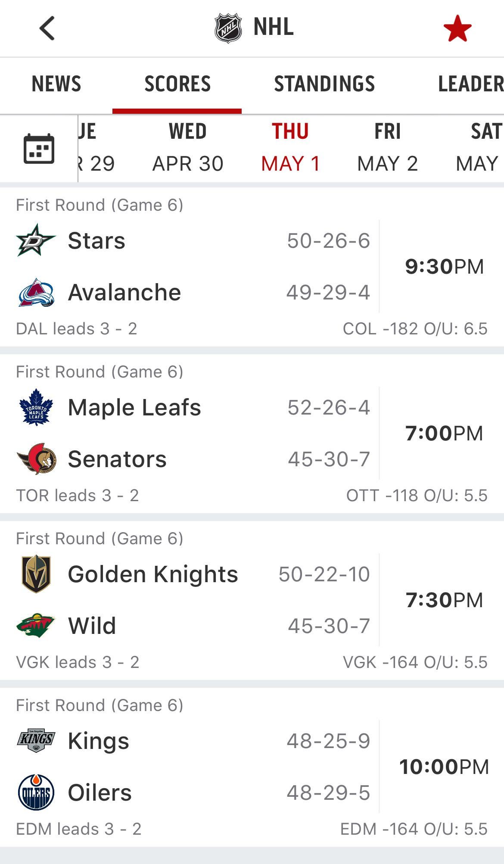Open the Kings vs Oilers 10:00PM game
Viewport: 504px width, 864px height.
click(444, 767)
